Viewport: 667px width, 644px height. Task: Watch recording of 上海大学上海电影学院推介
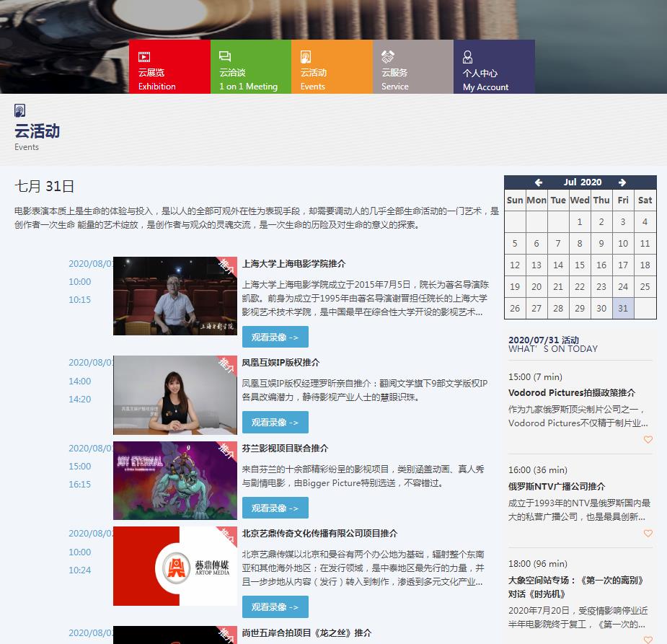pos(275,337)
